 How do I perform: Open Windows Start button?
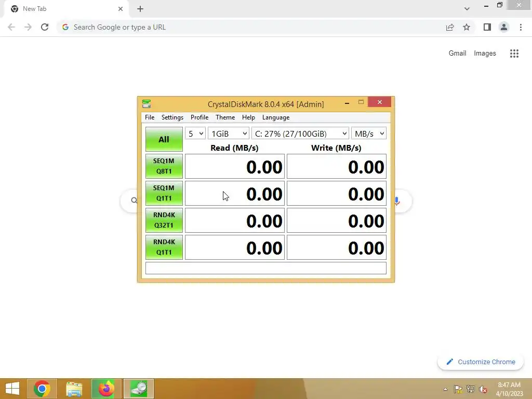(12, 389)
